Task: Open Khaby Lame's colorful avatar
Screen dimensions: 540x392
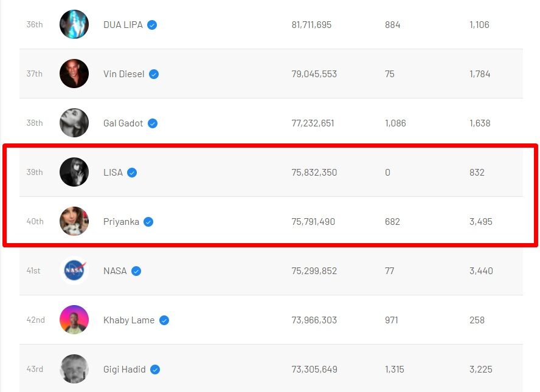Action: coord(74,320)
